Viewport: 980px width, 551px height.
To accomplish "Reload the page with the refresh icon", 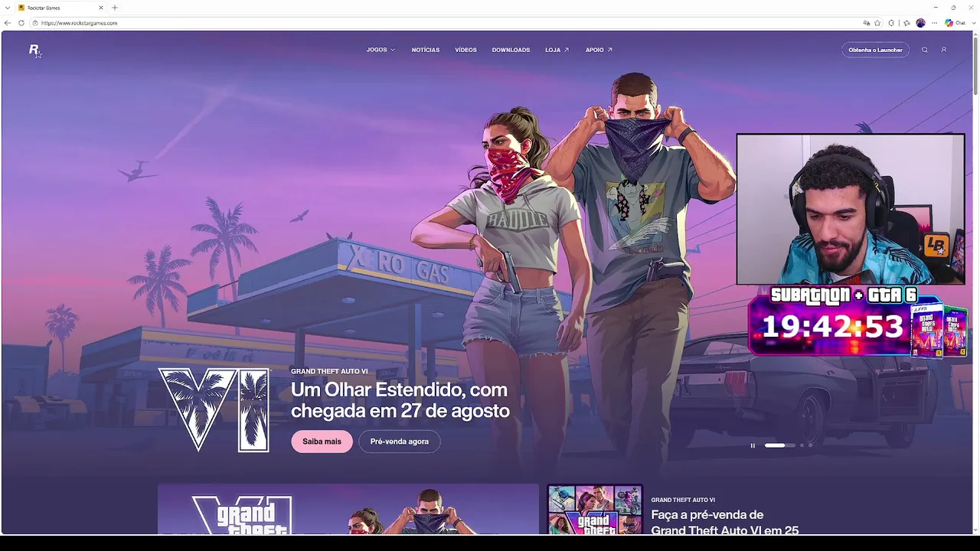I will pyautogui.click(x=21, y=23).
